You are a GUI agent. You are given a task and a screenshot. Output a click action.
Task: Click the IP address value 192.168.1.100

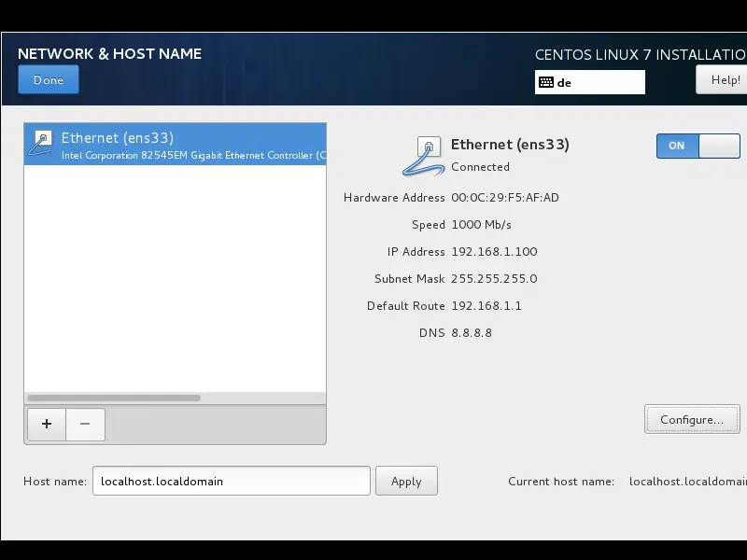point(494,251)
